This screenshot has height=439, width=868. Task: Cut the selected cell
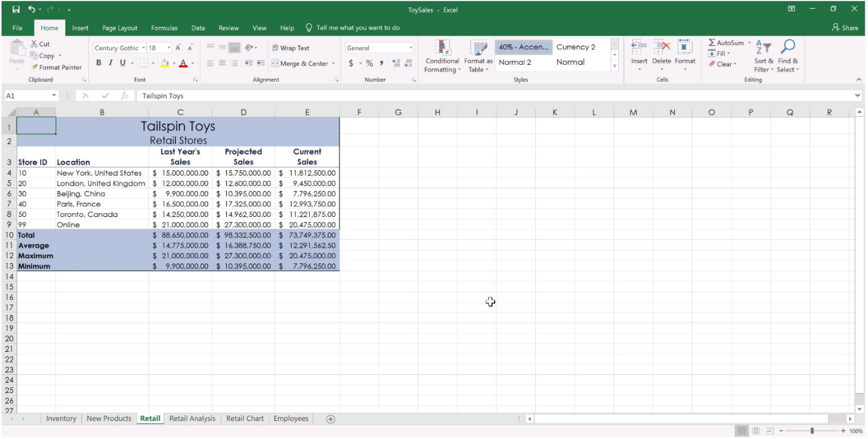(x=40, y=44)
